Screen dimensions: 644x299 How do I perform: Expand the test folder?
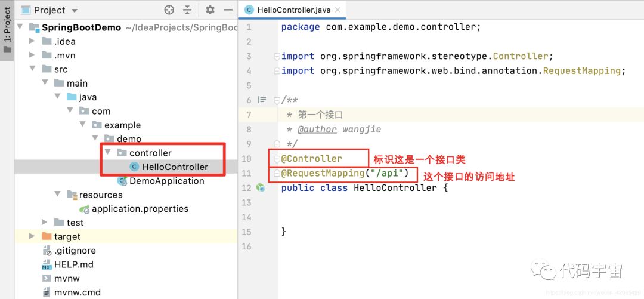[x=45, y=223]
